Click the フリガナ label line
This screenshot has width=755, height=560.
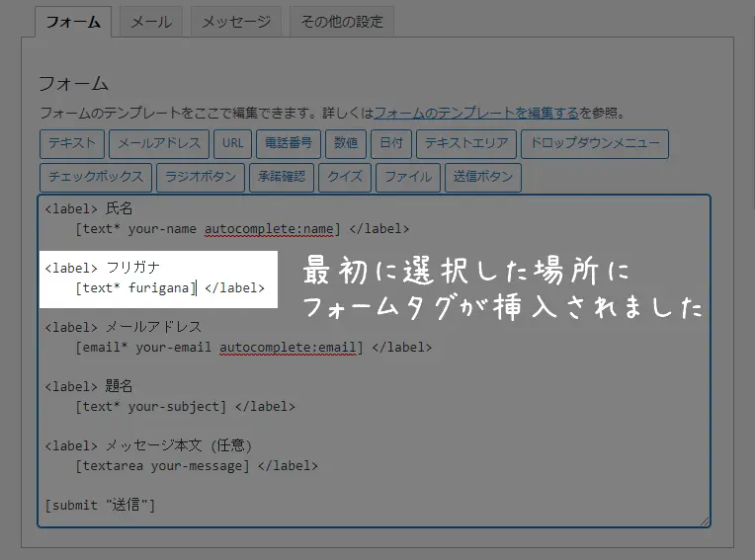point(102,268)
